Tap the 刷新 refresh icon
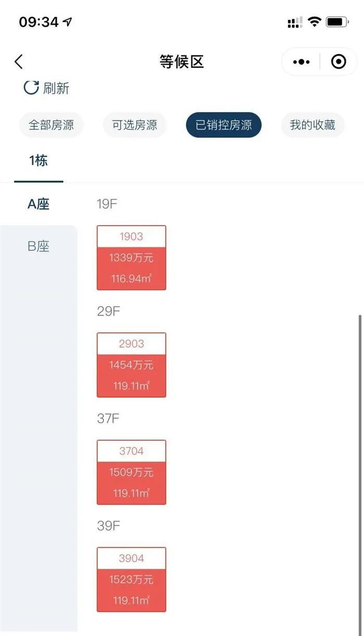364x636 pixels. tap(31, 87)
